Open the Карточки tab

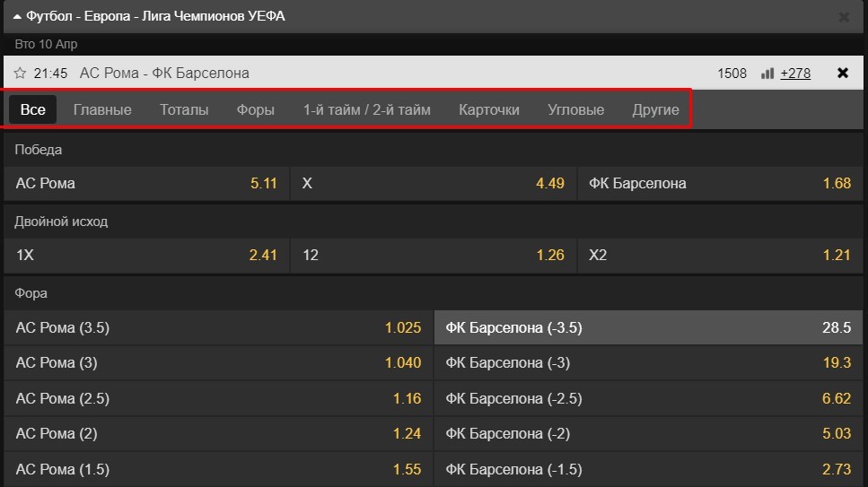tap(489, 109)
